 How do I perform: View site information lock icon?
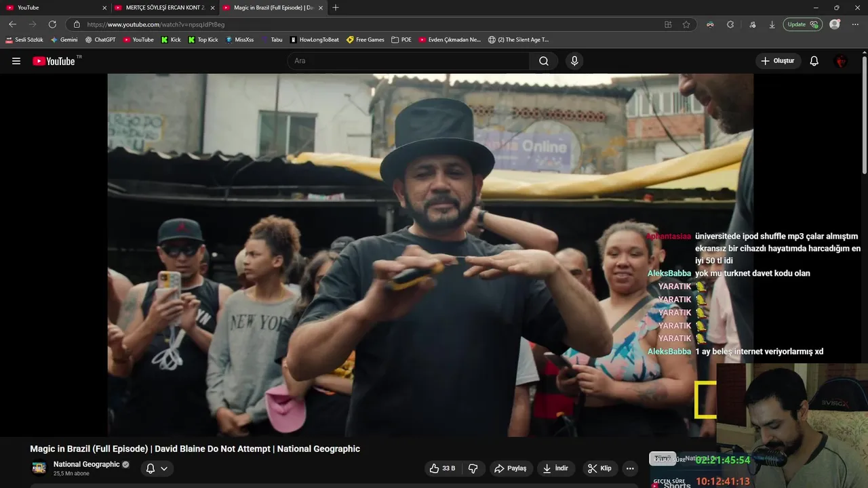click(x=77, y=24)
